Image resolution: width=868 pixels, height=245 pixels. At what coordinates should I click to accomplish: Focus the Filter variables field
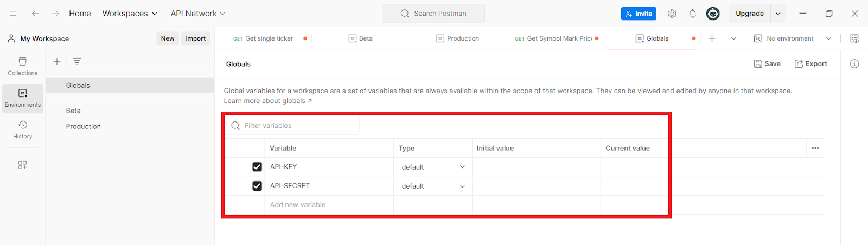tap(292, 126)
